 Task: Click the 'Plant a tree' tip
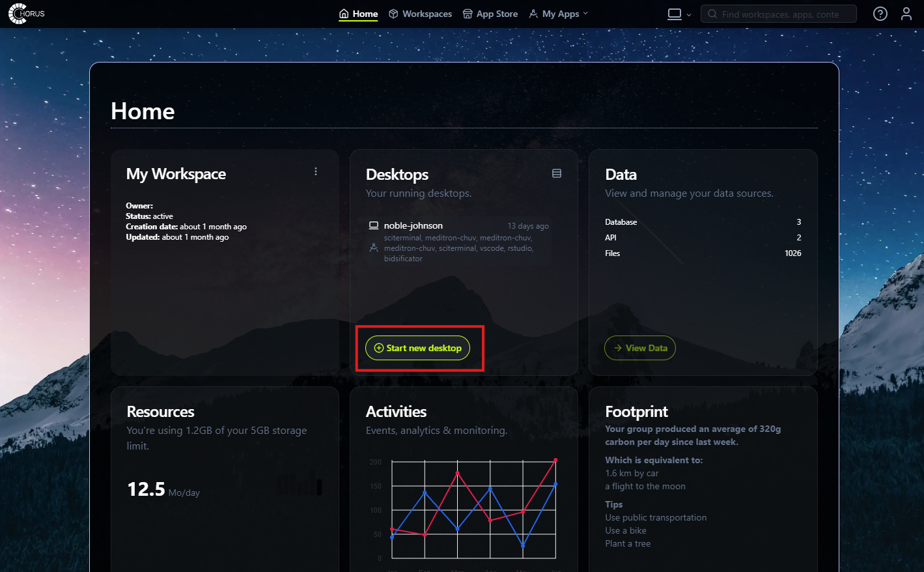click(628, 543)
